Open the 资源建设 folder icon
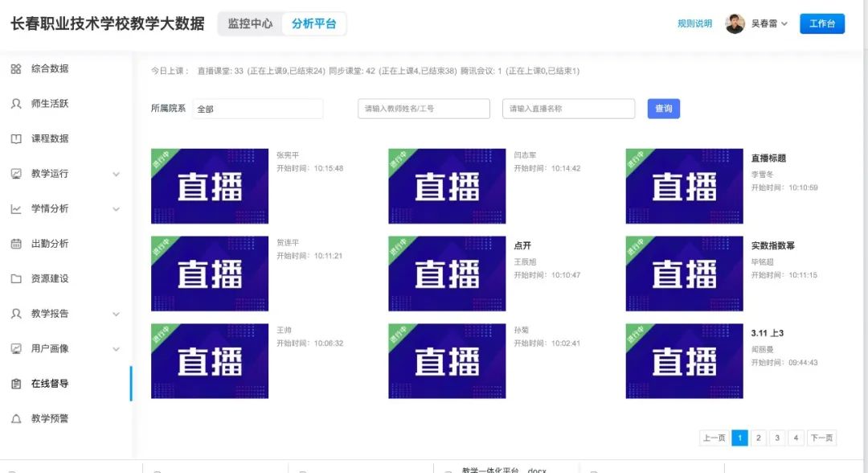This screenshot has width=868, height=473. coord(16,278)
